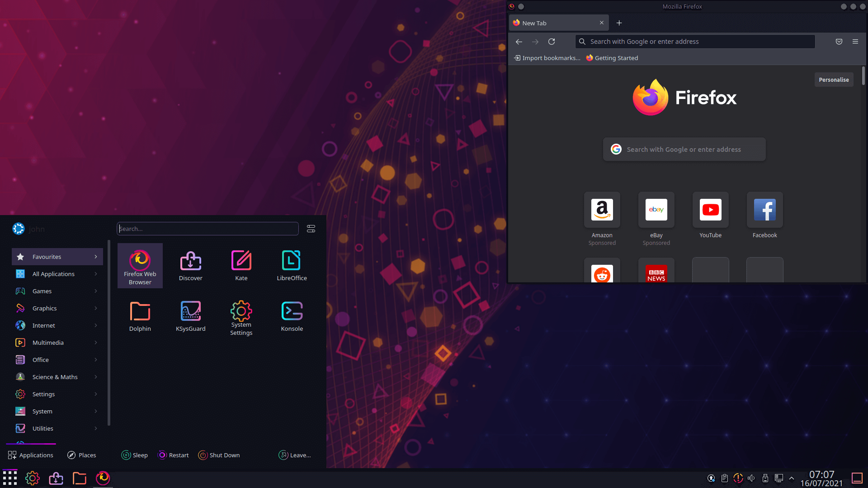The height and width of the screenshot is (488, 868).
Task: Open a new tab with plus button
Action: pyautogui.click(x=619, y=23)
